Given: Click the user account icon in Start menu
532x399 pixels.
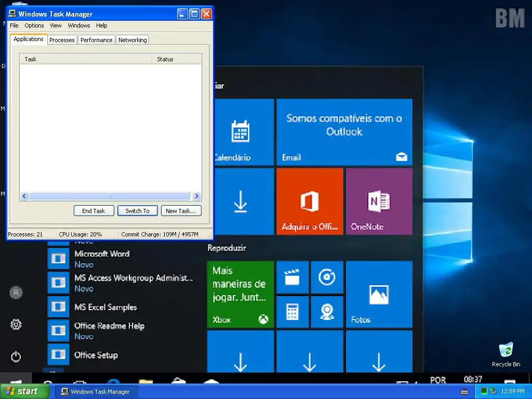Looking at the screenshot, I should coord(16,292).
